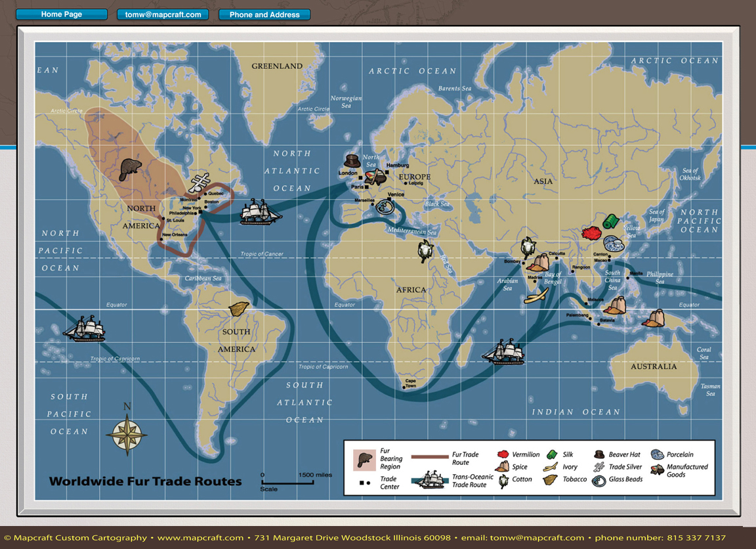This screenshot has height=549, width=756.
Task: Click the beaver hat icon above London
Action: pyautogui.click(x=352, y=161)
